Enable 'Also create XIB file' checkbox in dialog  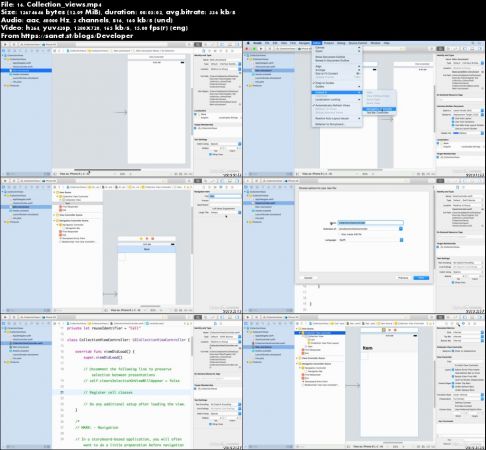[339, 234]
